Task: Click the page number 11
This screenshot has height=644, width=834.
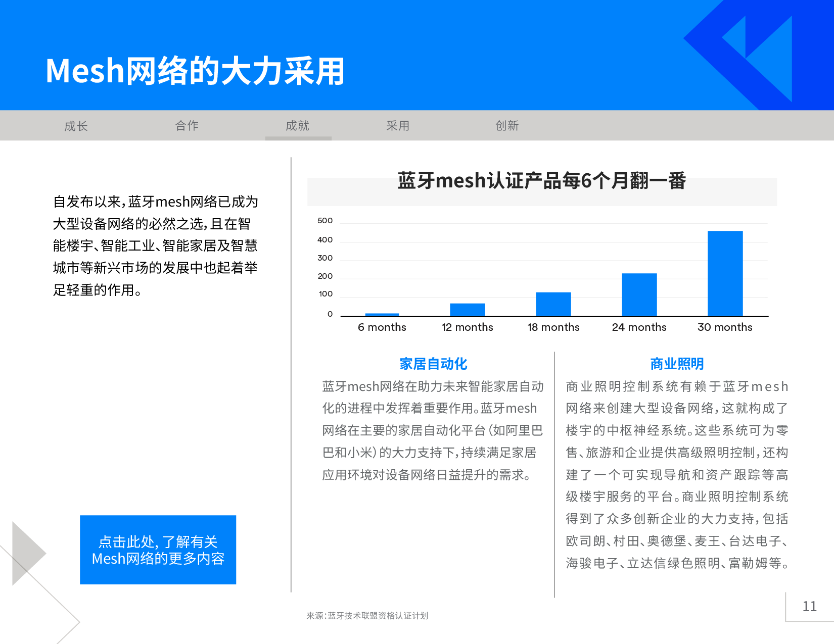Action: (x=809, y=606)
